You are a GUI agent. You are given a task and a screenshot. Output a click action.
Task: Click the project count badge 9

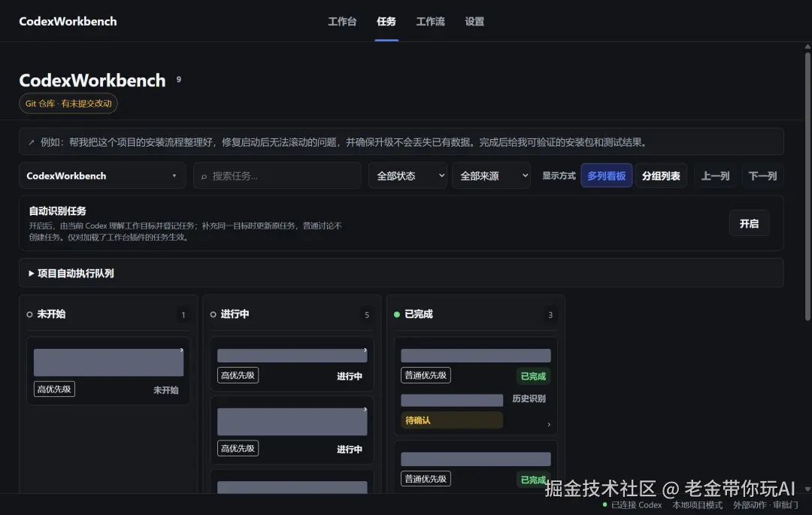[x=179, y=79]
